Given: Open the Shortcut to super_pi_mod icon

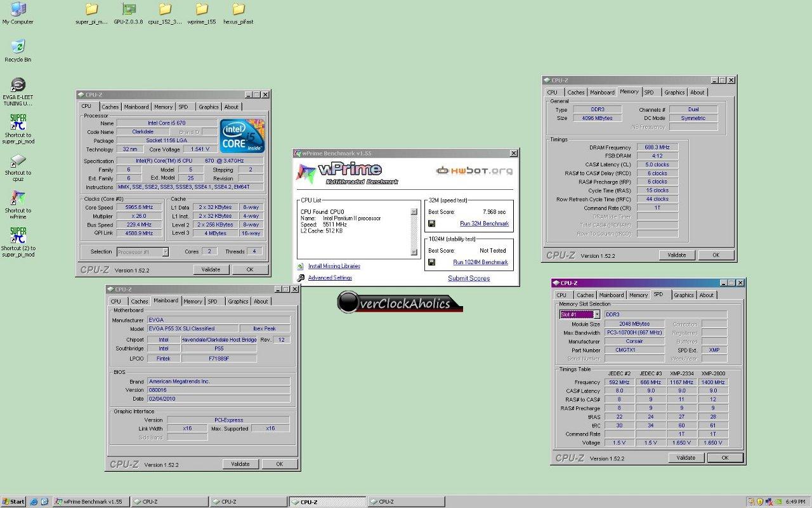Looking at the screenshot, I should pyautogui.click(x=18, y=129).
